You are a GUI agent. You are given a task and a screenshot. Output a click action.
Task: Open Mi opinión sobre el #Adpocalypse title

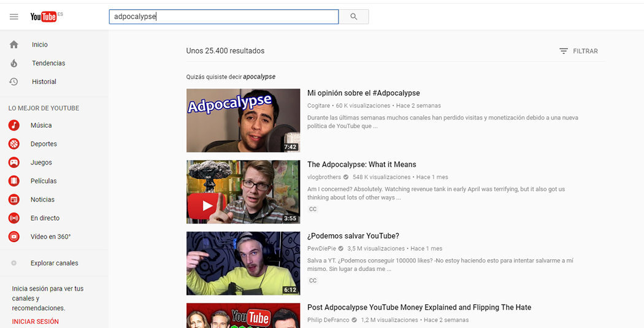point(364,93)
